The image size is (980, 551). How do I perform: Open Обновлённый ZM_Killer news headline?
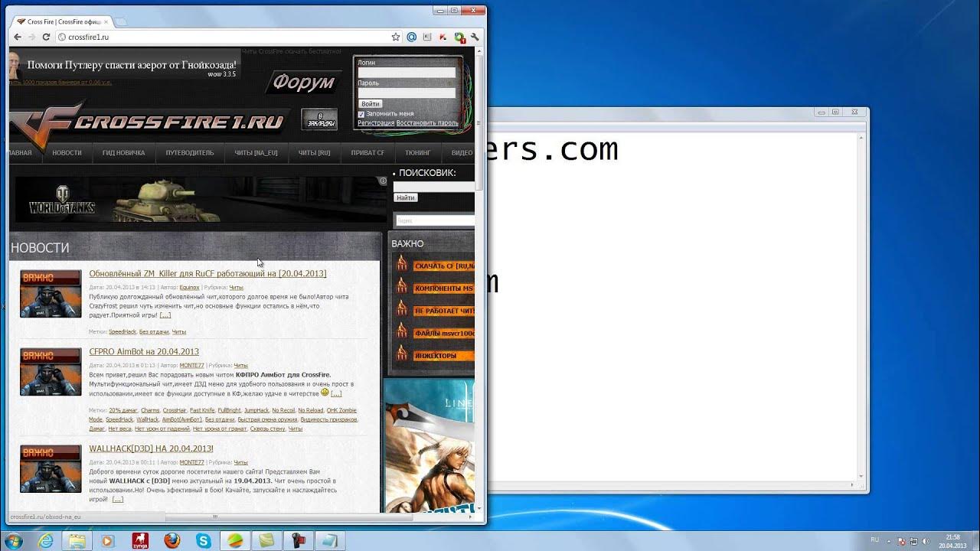tap(207, 273)
